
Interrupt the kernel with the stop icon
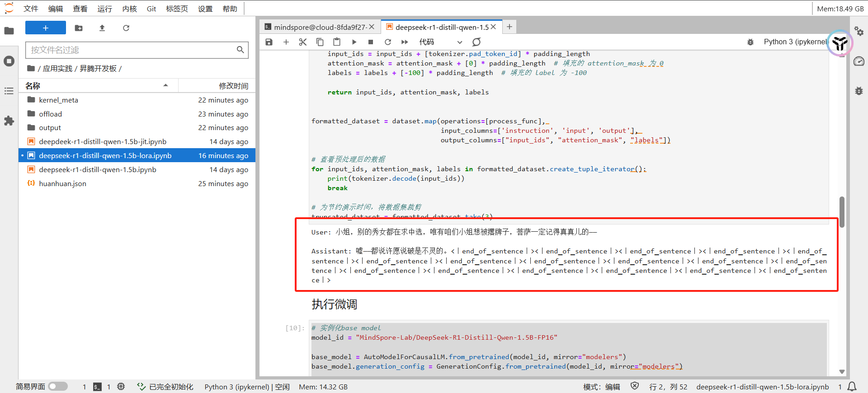pos(371,42)
